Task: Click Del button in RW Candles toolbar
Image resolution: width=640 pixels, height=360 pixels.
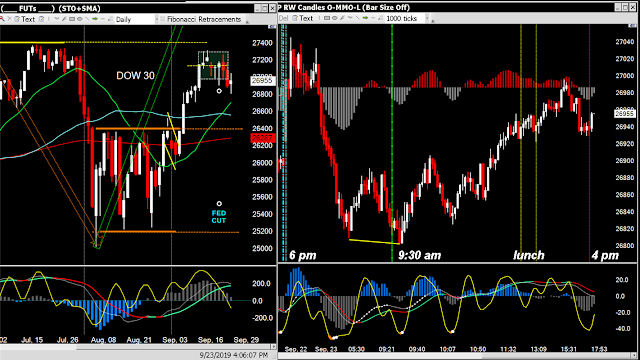Action: (284, 18)
